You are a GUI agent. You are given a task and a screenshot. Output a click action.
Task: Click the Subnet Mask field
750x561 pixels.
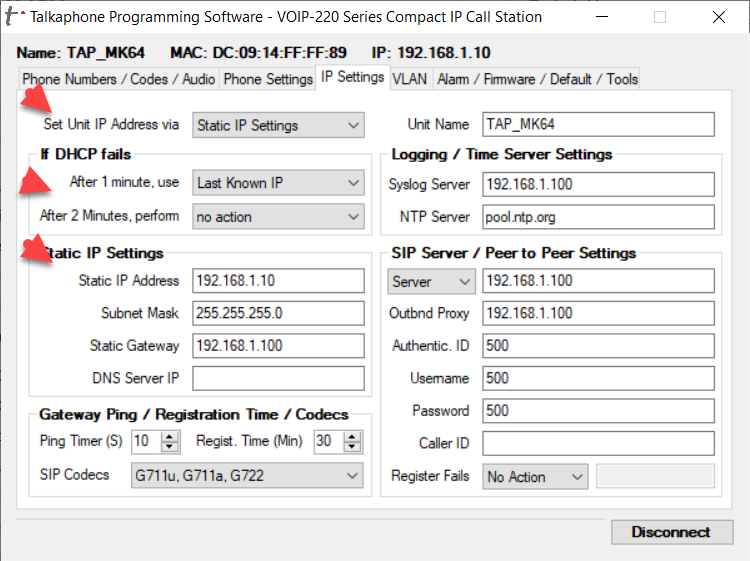point(278,313)
